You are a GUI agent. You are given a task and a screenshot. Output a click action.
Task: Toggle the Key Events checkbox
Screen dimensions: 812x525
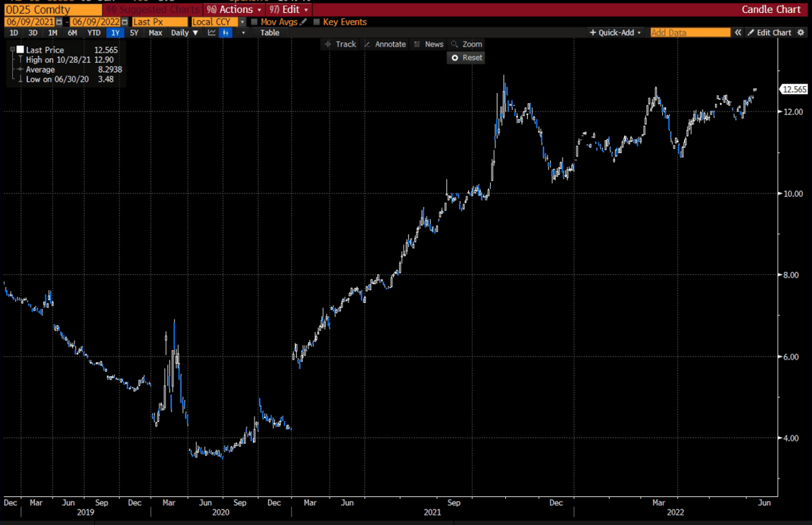point(316,22)
